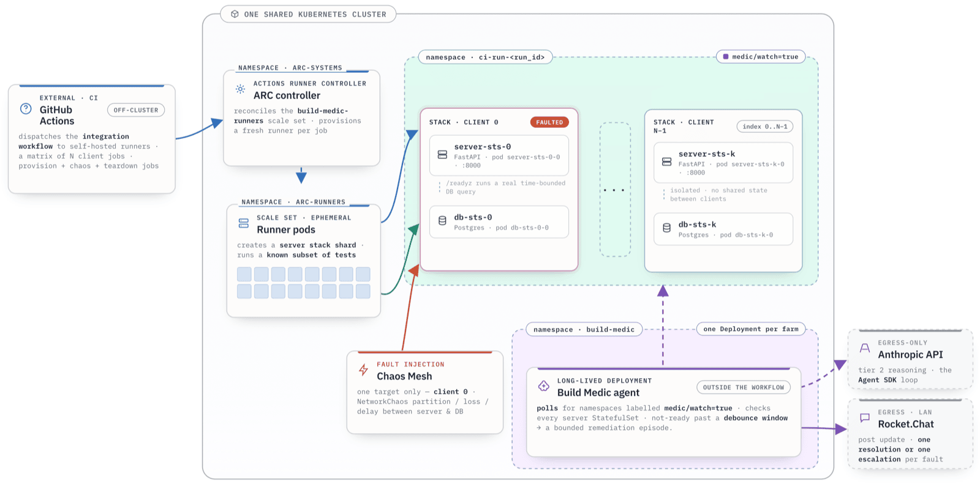This screenshot has width=980, height=484.
Task: Click the GitHub Actions question-mark icon
Action: click(x=26, y=109)
